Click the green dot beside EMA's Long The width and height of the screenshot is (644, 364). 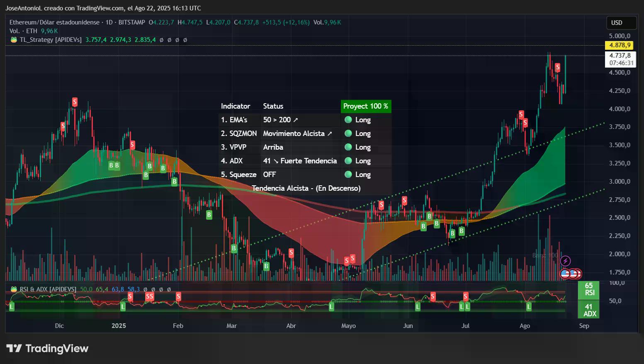pyautogui.click(x=348, y=120)
